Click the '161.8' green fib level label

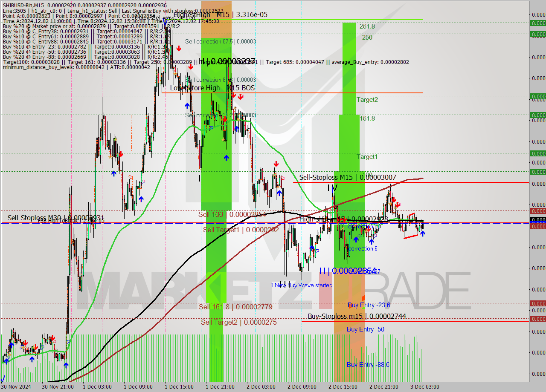367,118
